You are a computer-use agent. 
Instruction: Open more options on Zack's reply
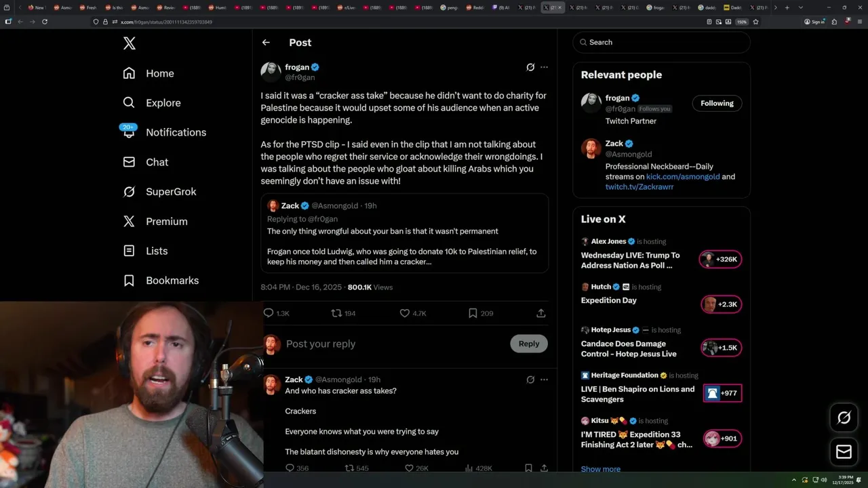click(x=544, y=380)
